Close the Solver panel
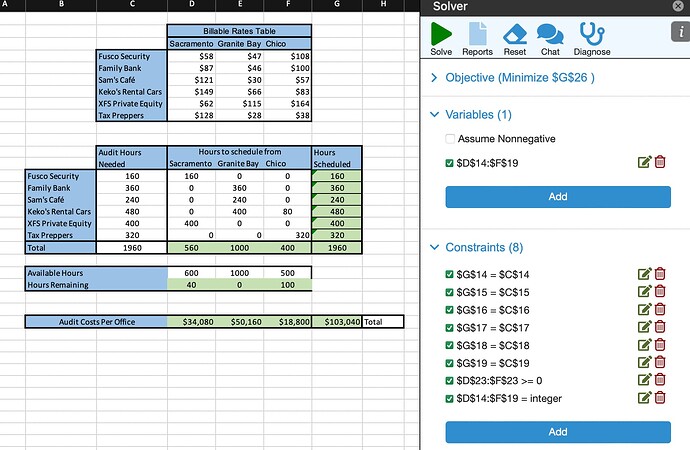This screenshot has width=690, height=450. (678, 6)
